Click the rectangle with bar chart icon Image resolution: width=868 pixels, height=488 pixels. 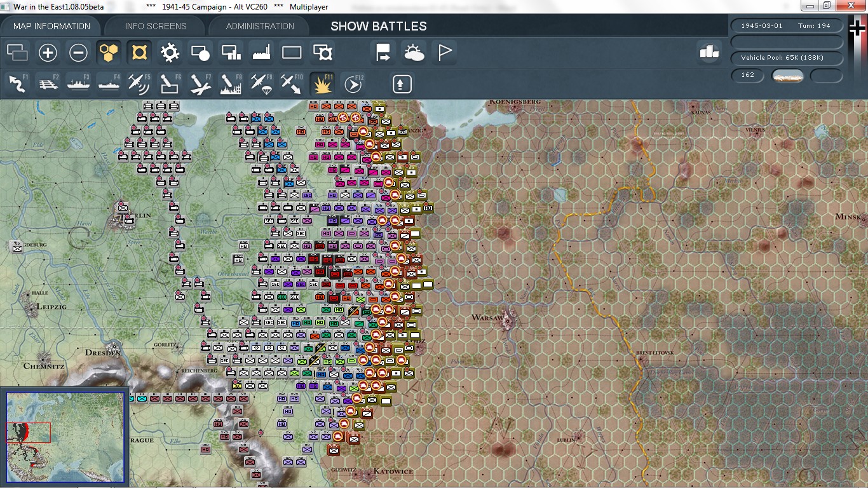[231, 52]
